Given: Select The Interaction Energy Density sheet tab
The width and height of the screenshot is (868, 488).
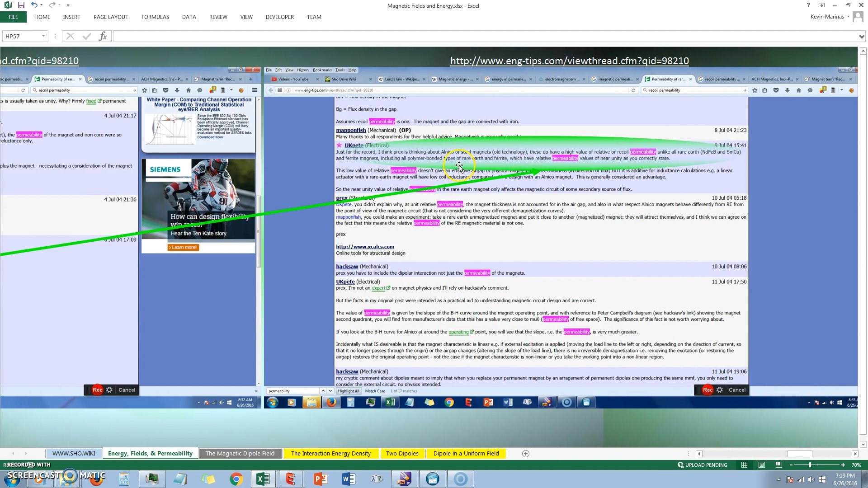Looking at the screenshot, I should tap(331, 453).
